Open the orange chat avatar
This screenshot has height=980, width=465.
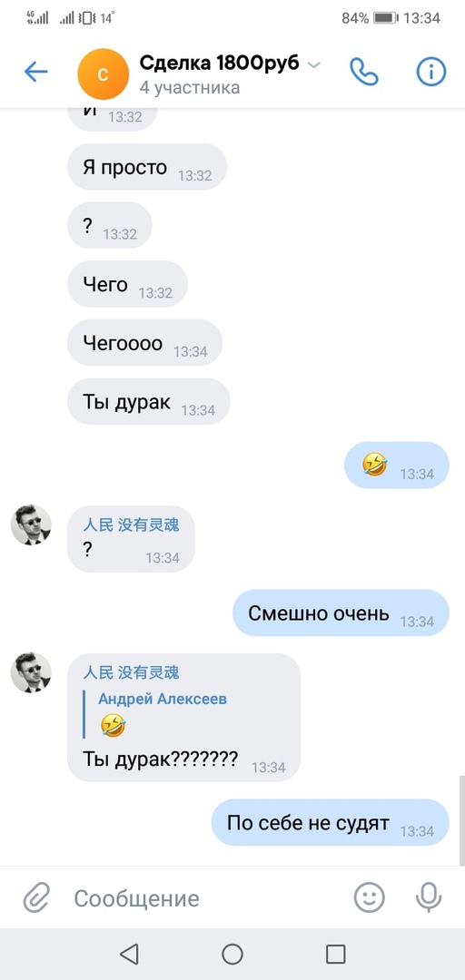pyautogui.click(x=103, y=73)
